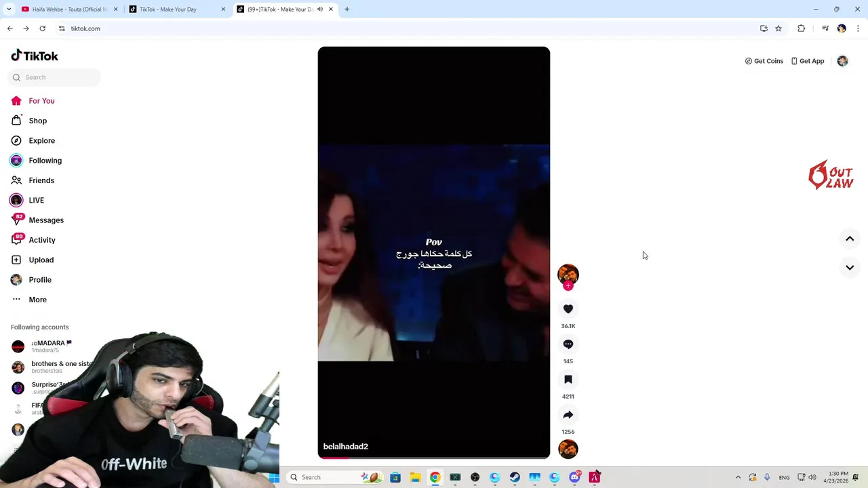Open Steam from the taskbar

[515, 477]
